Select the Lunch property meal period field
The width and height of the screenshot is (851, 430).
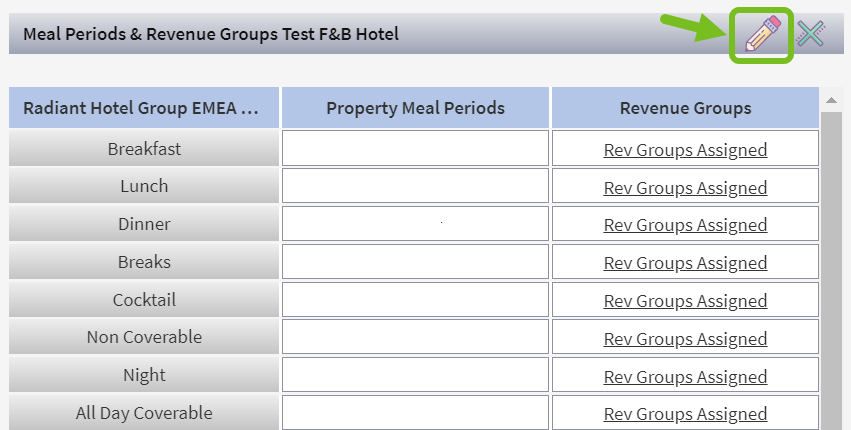pyautogui.click(x=415, y=186)
